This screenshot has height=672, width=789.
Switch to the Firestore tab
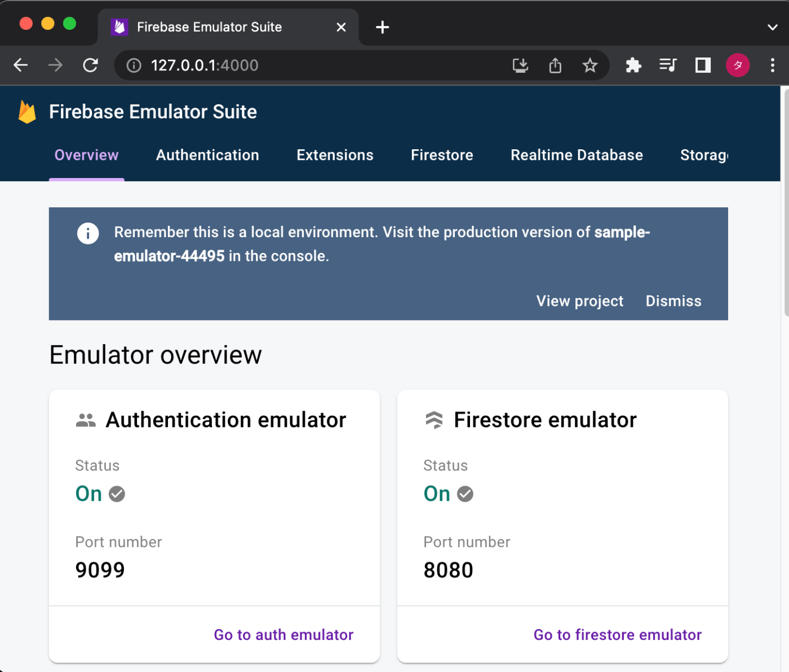point(442,155)
